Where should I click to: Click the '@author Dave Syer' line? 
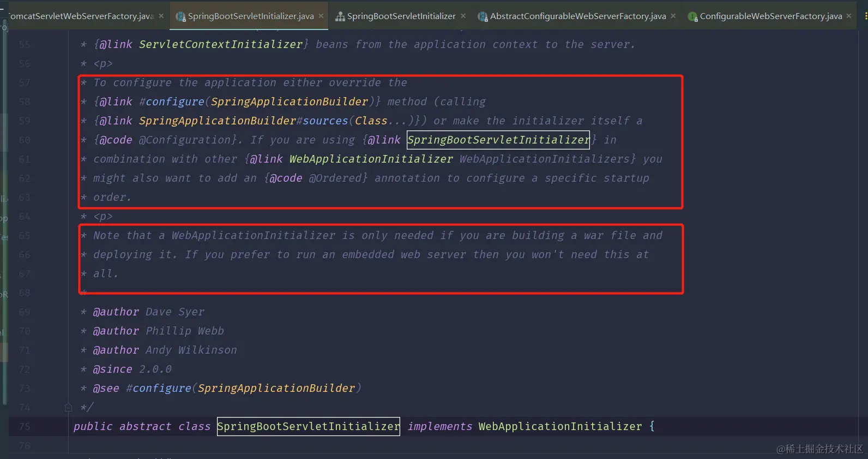pos(149,312)
